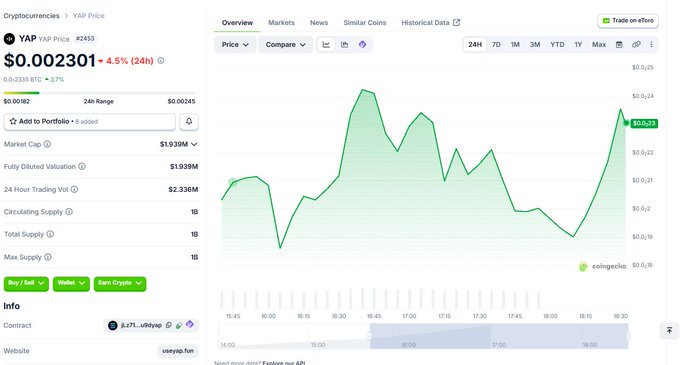This screenshot has height=365, width=680.
Task: Open the Historical Data tab
Action: [x=430, y=23]
